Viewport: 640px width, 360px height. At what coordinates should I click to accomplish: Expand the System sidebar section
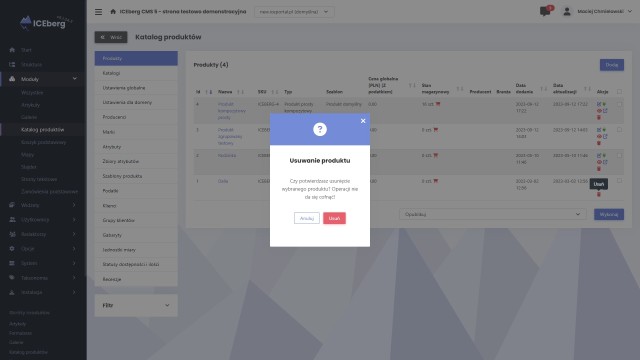pyautogui.click(x=43, y=263)
